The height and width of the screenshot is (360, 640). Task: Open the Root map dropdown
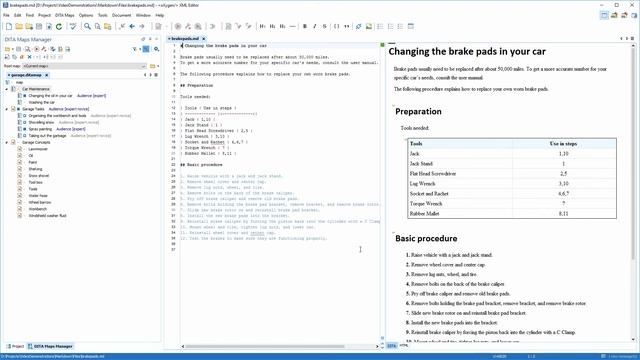(84, 66)
